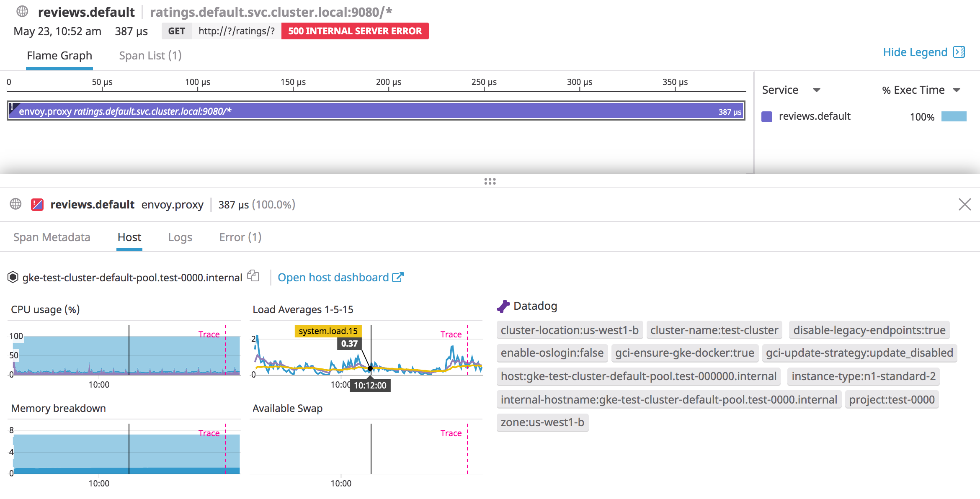Open the Service sort dropdown
The height and width of the screenshot is (499, 980).
(816, 90)
